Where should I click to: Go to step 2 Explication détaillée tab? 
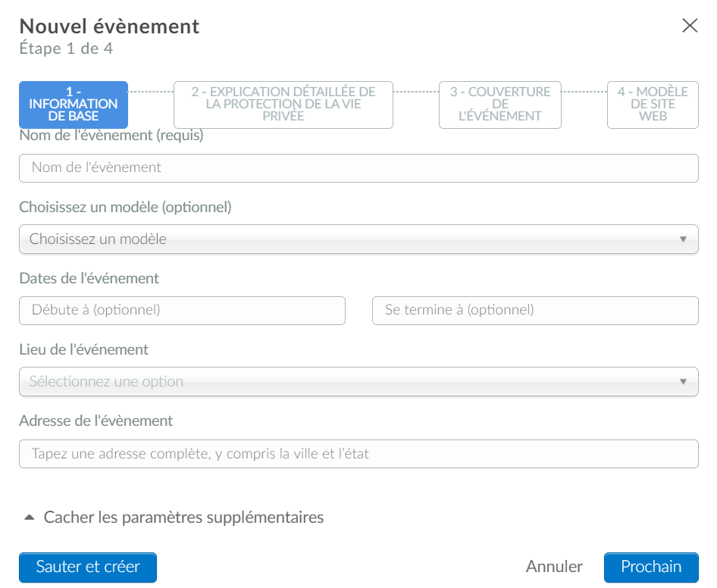pyautogui.click(x=283, y=105)
